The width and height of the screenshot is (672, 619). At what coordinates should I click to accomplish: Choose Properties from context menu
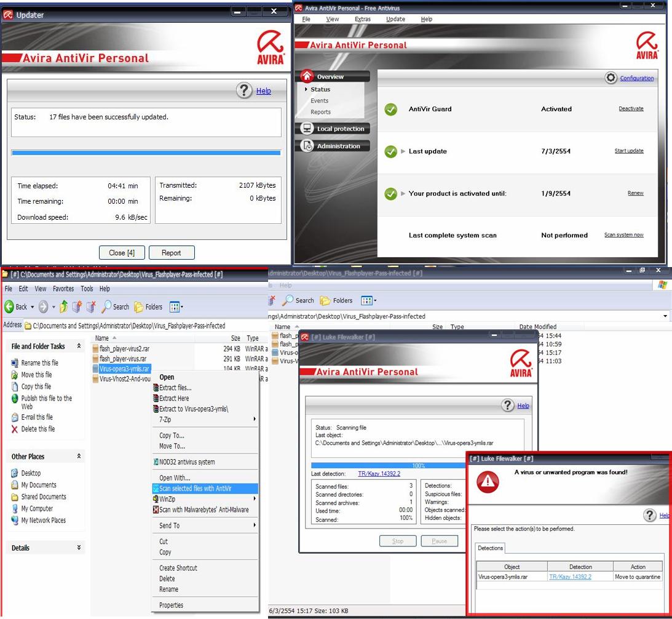pos(171,605)
